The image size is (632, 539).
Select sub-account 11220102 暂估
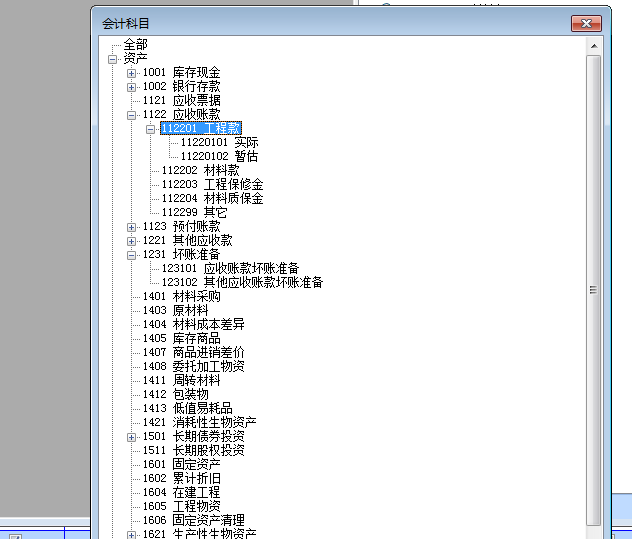[x=219, y=156]
